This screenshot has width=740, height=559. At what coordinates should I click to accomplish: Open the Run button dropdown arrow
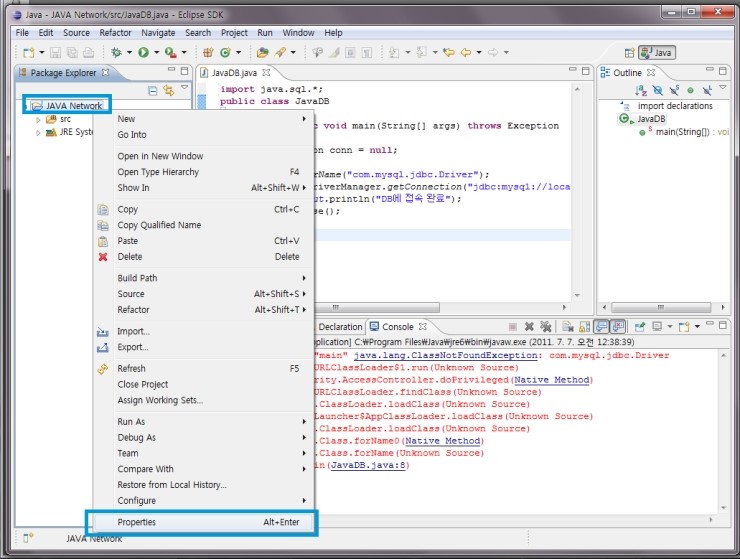coord(156,52)
